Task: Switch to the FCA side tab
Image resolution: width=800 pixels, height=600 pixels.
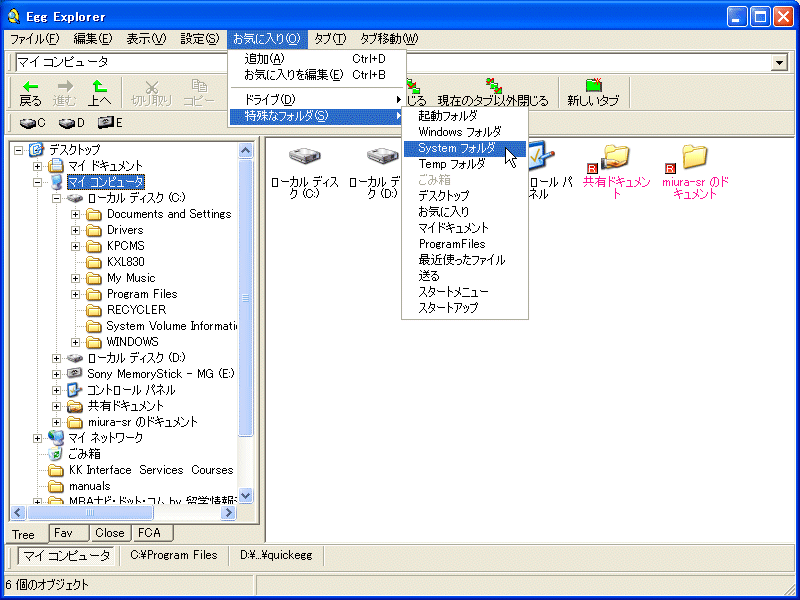Action: coord(152,533)
